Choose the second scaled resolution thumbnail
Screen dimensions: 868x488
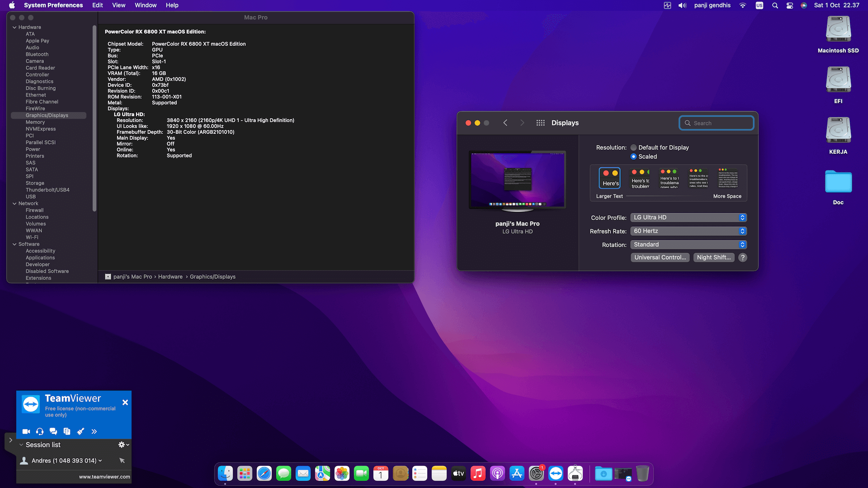(640, 178)
